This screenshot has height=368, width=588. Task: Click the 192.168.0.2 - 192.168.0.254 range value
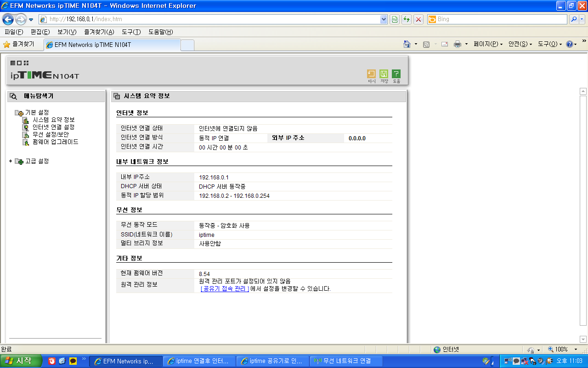[x=234, y=195]
